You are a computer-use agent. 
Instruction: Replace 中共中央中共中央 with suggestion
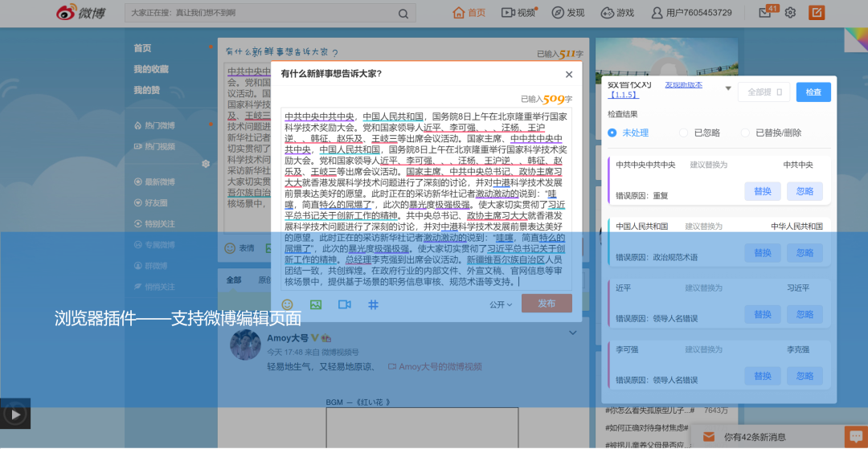762,191
